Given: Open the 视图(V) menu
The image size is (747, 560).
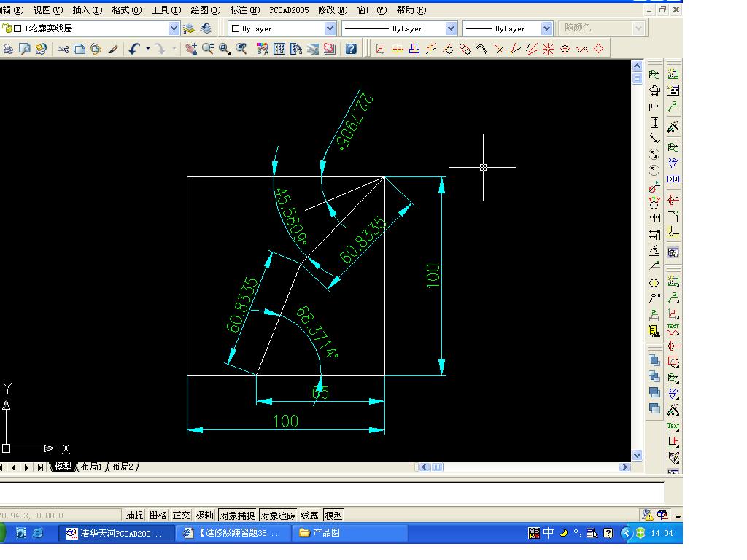Looking at the screenshot, I should [47, 10].
